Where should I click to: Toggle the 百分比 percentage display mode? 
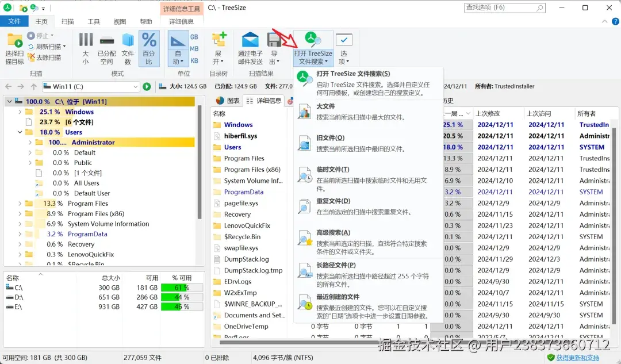point(149,47)
